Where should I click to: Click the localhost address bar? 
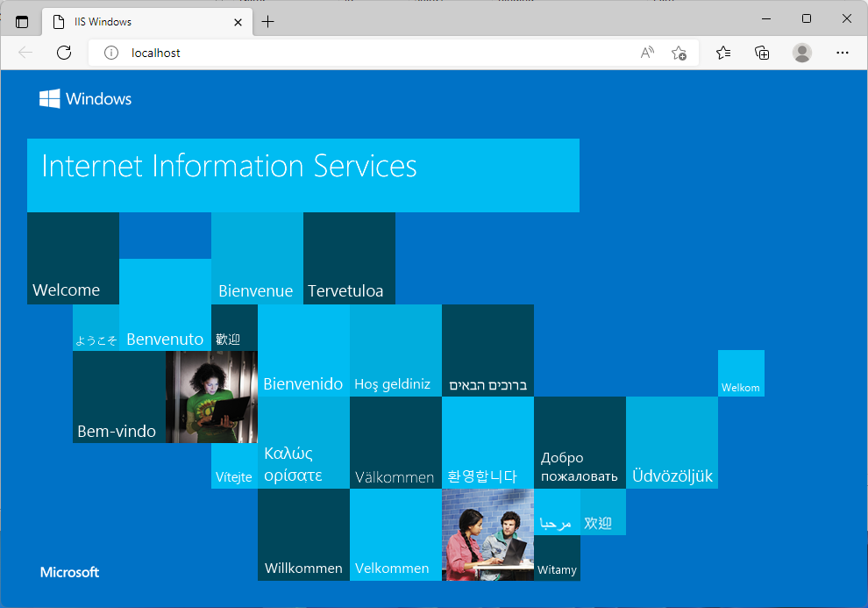coord(368,53)
